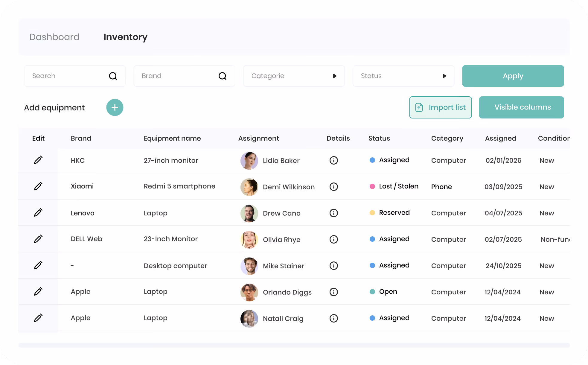Click the name Mike Stainer

click(x=284, y=266)
